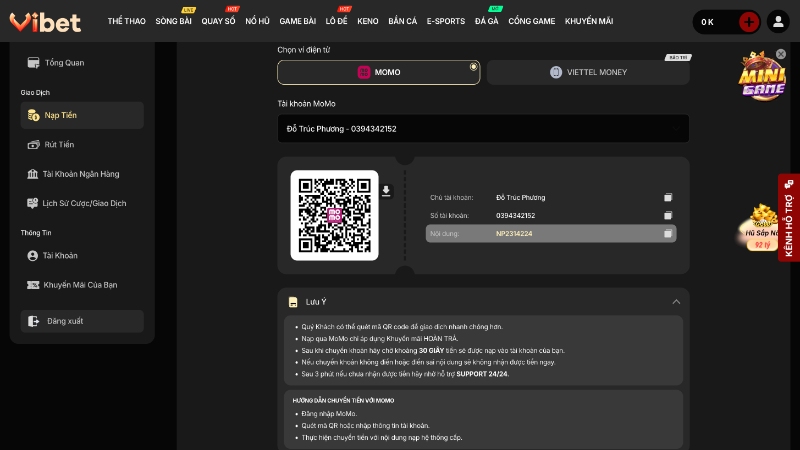The width and height of the screenshot is (800, 450).
Task: Click the HƯỚNG DẪN CHUYỂN TIỀN VỚI MOMO heading
Action: (x=343, y=401)
